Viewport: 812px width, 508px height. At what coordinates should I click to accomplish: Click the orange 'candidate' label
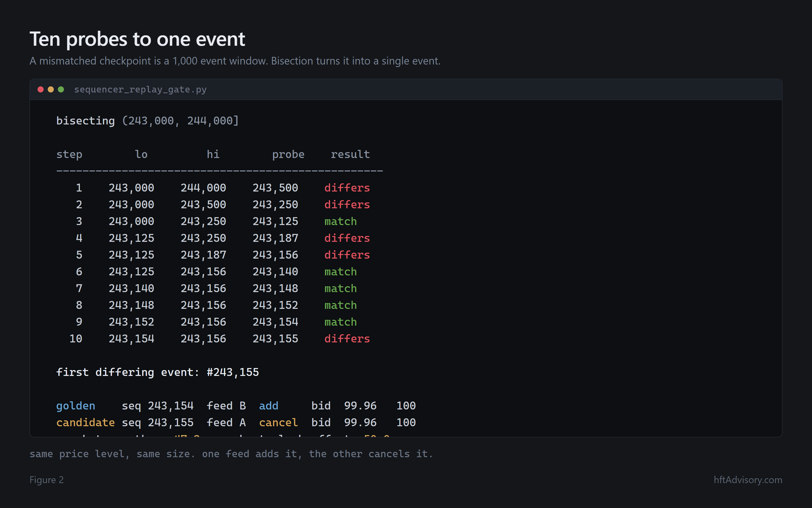[86, 423]
